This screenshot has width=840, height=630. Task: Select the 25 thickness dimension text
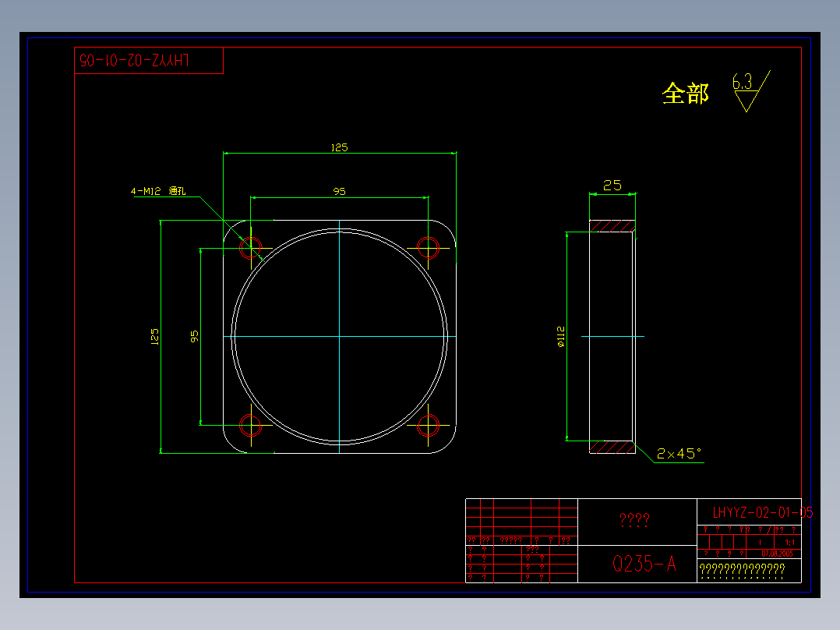(x=612, y=186)
